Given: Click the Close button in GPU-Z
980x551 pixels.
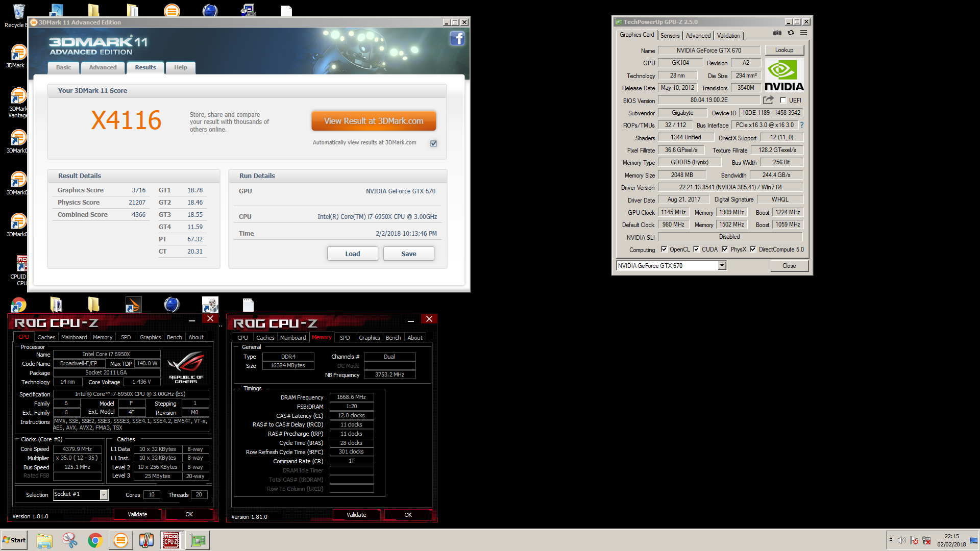Looking at the screenshot, I should (789, 266).
